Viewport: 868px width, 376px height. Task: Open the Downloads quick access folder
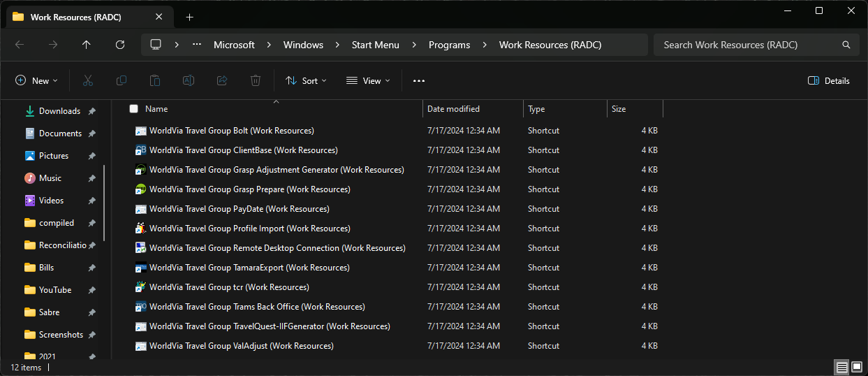[x=59, y=111]
